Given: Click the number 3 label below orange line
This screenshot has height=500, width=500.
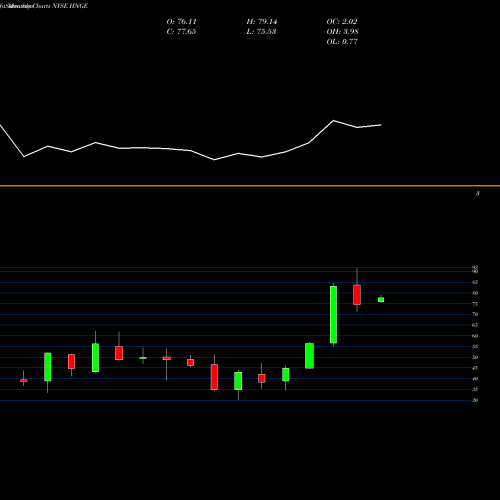Looking at the screenshot, I should pyautogui.click(x=478, y=193).
